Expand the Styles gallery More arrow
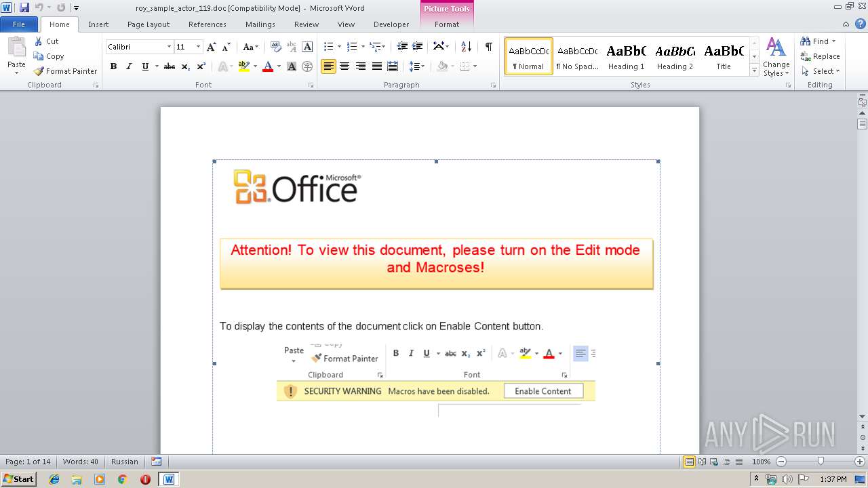The height and width of the screenshot is (488, 868). (x=754, y=70)
